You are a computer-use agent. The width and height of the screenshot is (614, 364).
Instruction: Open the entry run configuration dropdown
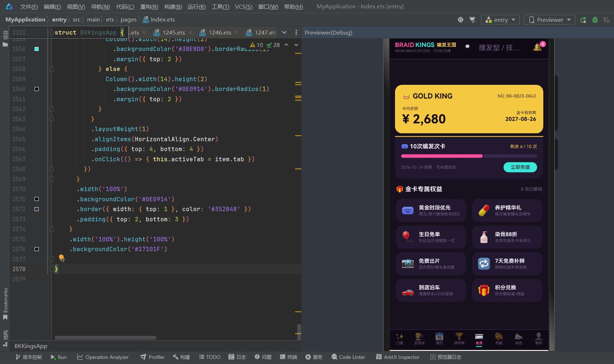tap(500, 20)
